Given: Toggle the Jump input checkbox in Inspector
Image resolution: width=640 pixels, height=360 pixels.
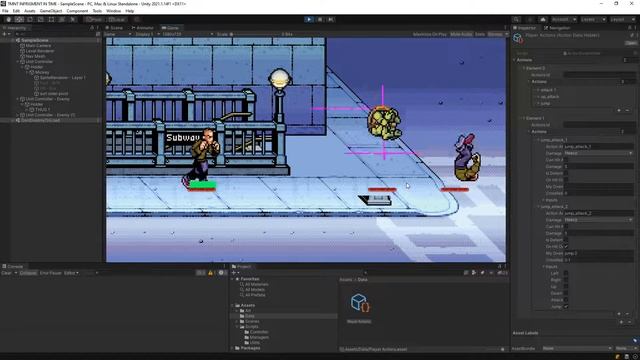Looking at the screenshot, I should [566, 307].
